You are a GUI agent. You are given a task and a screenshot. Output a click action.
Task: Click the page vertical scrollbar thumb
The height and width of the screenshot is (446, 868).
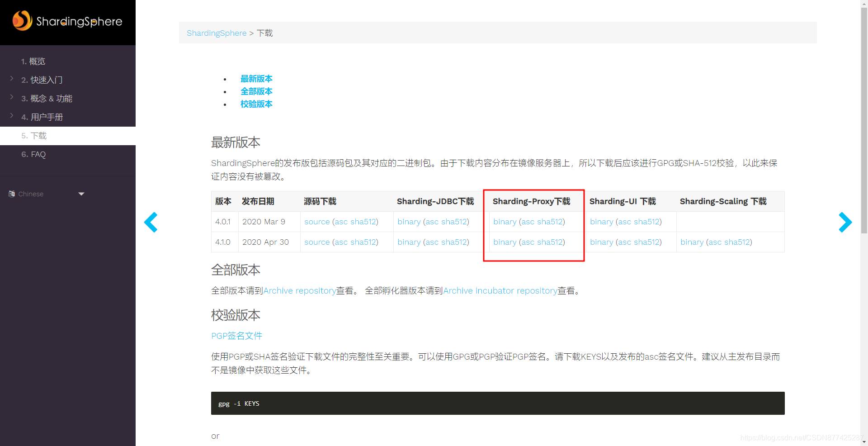click(864, 121)
